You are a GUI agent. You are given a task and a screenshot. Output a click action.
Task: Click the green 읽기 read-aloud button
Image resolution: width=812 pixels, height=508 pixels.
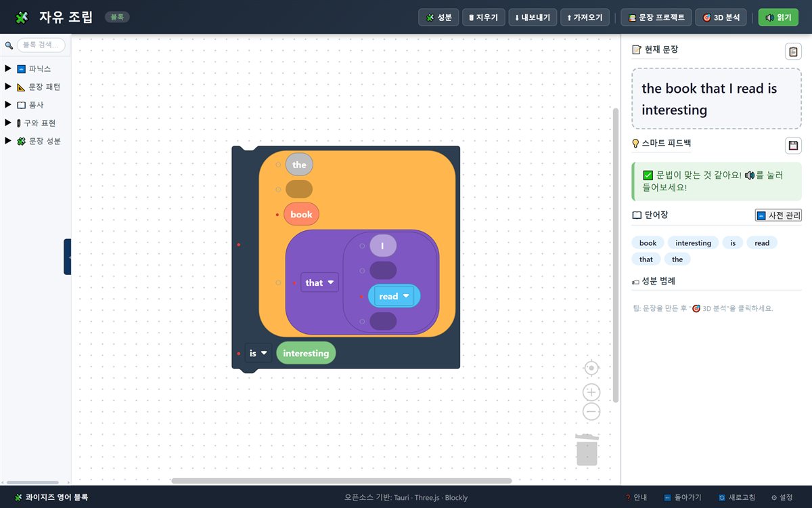coord(778,18)
